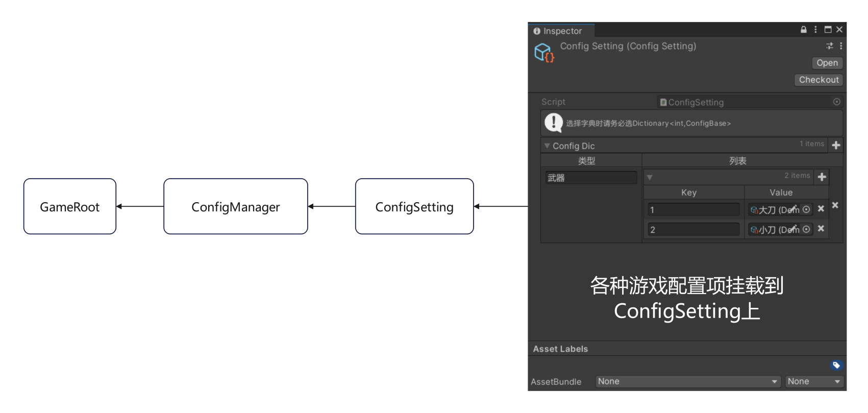This screenshot has width=868, height=413.
Task: Remove the key 1 dictionary entry
Action: click(821, 209)
